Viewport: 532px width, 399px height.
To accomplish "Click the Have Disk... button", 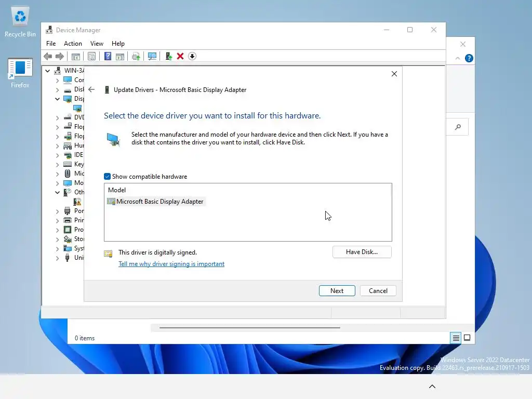I will 362,252.
